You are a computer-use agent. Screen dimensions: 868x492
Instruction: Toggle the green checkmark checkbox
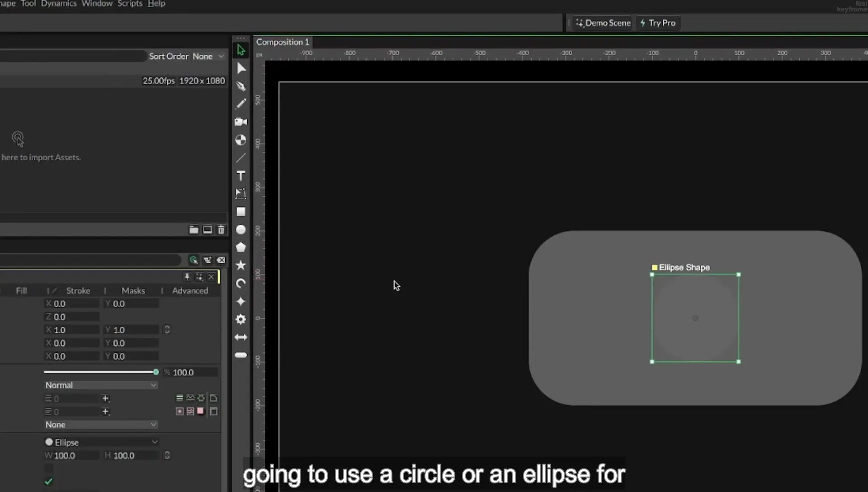[49, 482]
